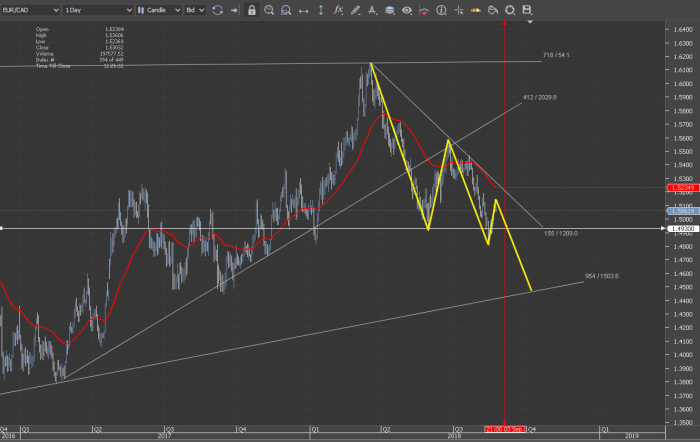Click the zoom magnifier icon
Viewport: 700px width, 442px height.
pyautogui.click(x=269, y=10)
